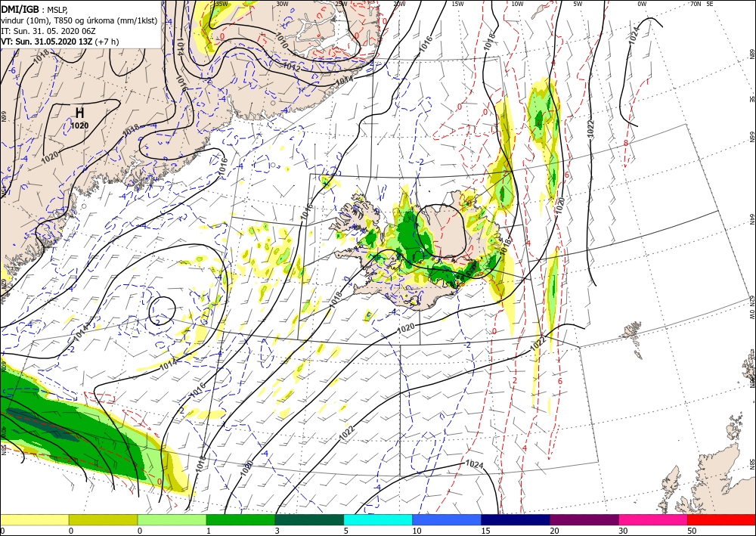Pick the bright blue legend swatch

pyautogui.click(x=447, y=519)
